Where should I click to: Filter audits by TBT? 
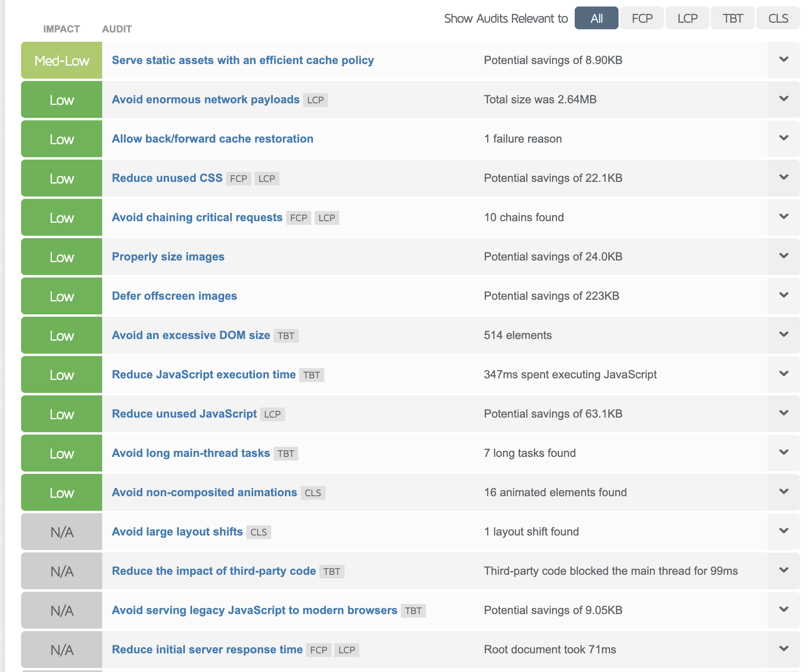pyautogui.click(x=732, y=18)
